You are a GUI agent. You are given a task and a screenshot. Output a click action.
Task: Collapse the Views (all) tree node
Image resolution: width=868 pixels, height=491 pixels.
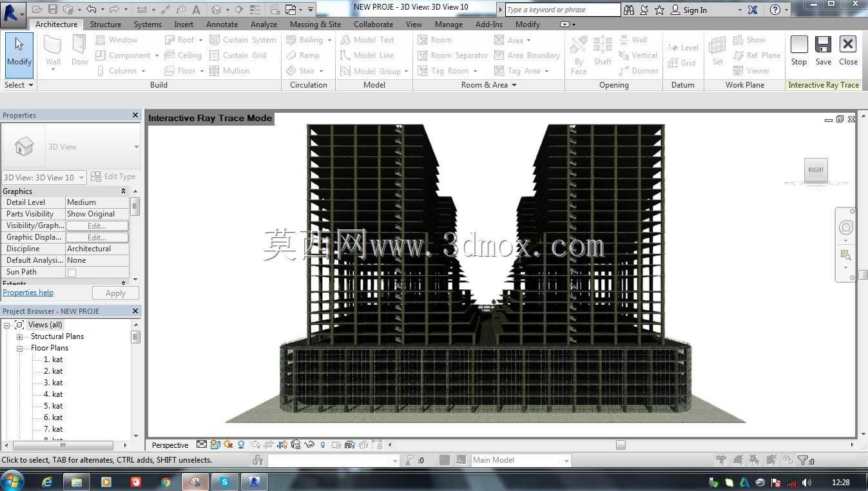(x=6, y=325)
